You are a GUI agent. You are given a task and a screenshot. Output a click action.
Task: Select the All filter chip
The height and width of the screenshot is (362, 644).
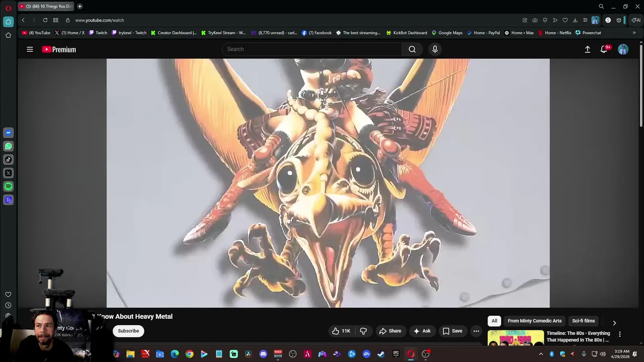tap(494, 321)
